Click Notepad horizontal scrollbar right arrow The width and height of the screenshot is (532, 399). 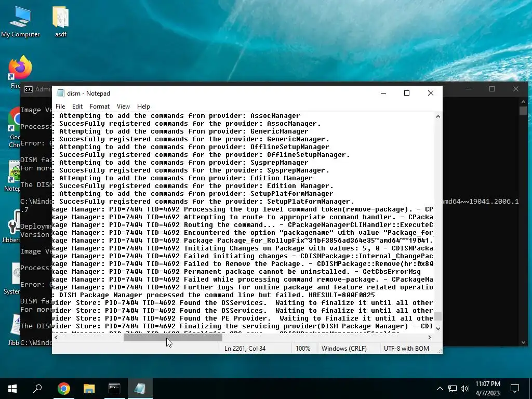430,337
